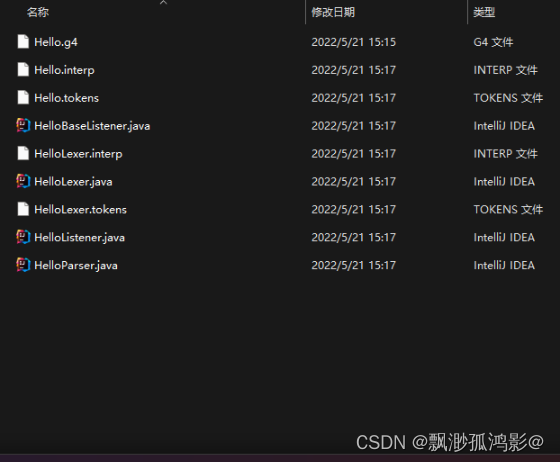Viewport: 560px width, 462px height.
Task: Select the file name Hello.interp
Action: 64,70
